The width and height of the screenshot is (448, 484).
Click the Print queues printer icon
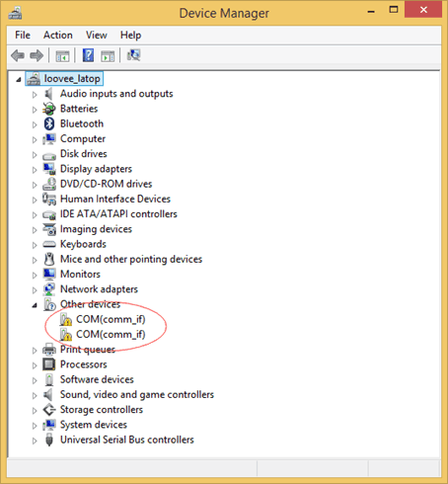coord(49,350)
